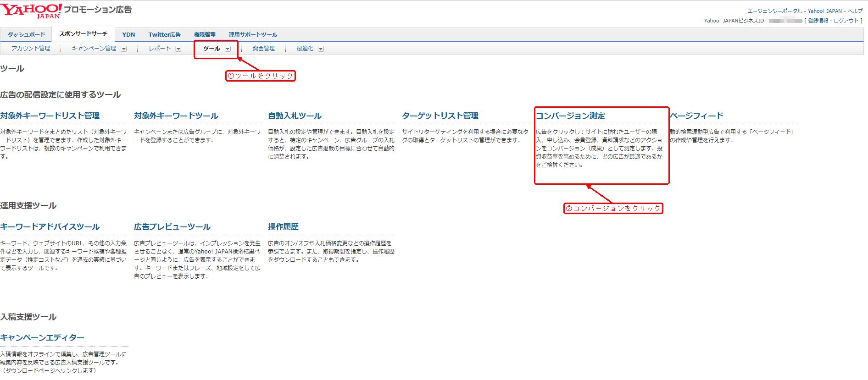Click the ログアウト link
The width and height of the screenshot is (868, 380).
[x=846, y=21]
